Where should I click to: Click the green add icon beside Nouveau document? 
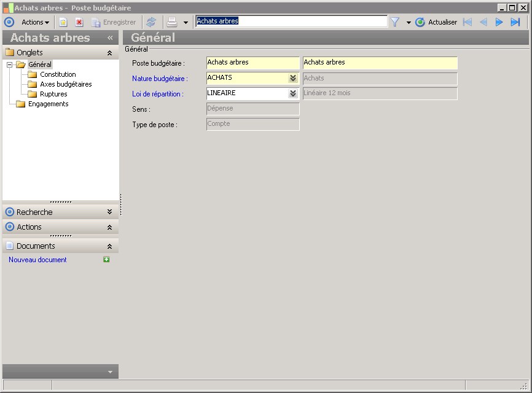106,260
